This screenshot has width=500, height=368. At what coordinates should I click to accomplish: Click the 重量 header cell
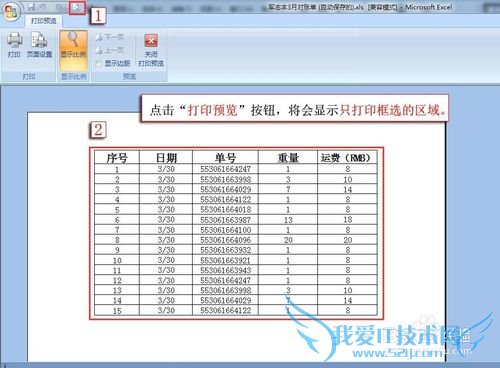(288, 157)
